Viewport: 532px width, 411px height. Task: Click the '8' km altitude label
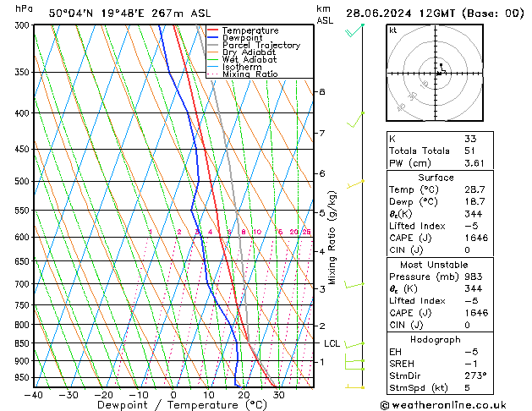pyautogui.click(x=322, y=92)
